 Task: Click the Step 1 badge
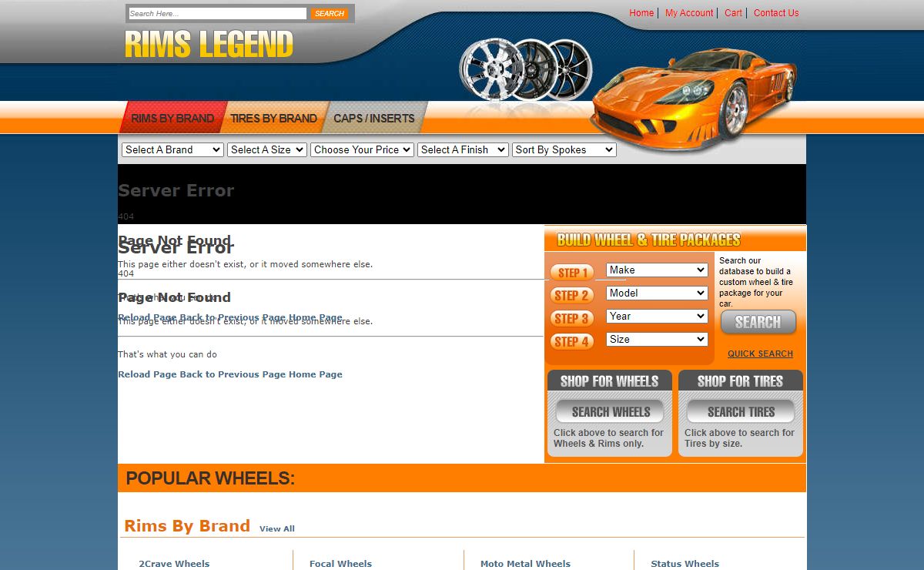[571, 273]
